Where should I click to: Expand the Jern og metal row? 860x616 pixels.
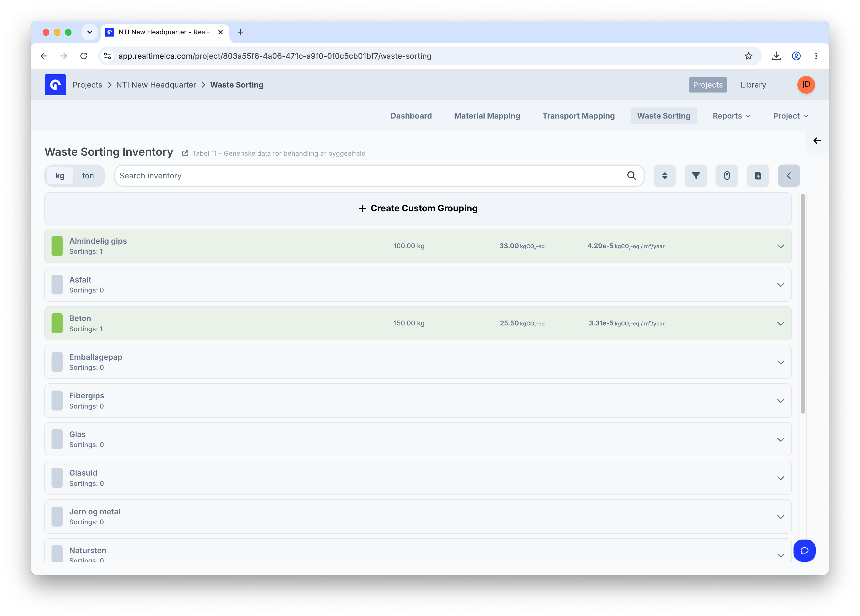tap(780, 517)
